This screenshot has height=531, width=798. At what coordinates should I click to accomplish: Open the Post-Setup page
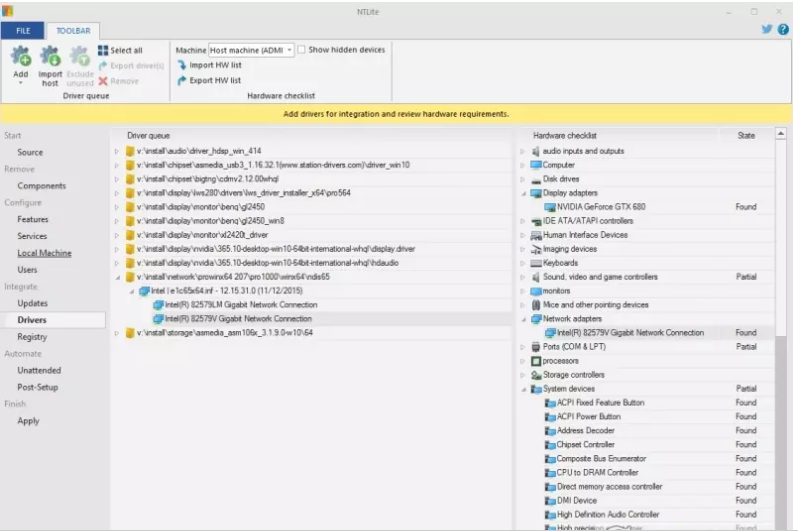pyautogui.click(x=38, y=387)
